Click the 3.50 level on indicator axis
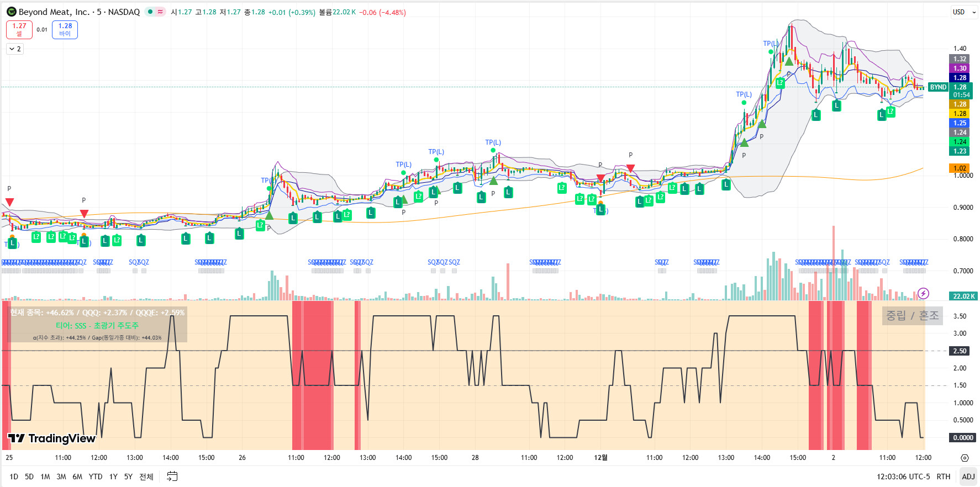This screenshot has height=487, width=980. 960,316
